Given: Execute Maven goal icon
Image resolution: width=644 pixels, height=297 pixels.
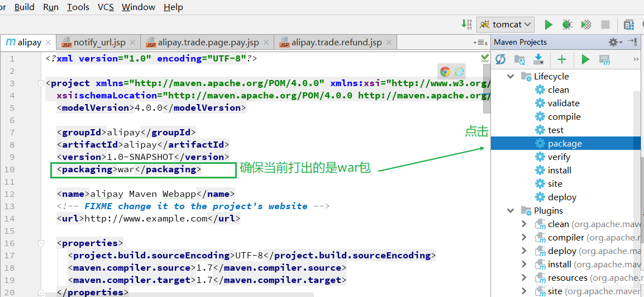Looking at the screenshot, I should (x=604, y=60).
